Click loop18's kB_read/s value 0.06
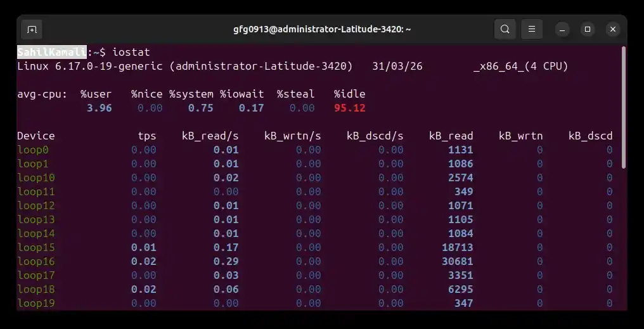This screenshot has height=329, width=644. coord(226,290)
